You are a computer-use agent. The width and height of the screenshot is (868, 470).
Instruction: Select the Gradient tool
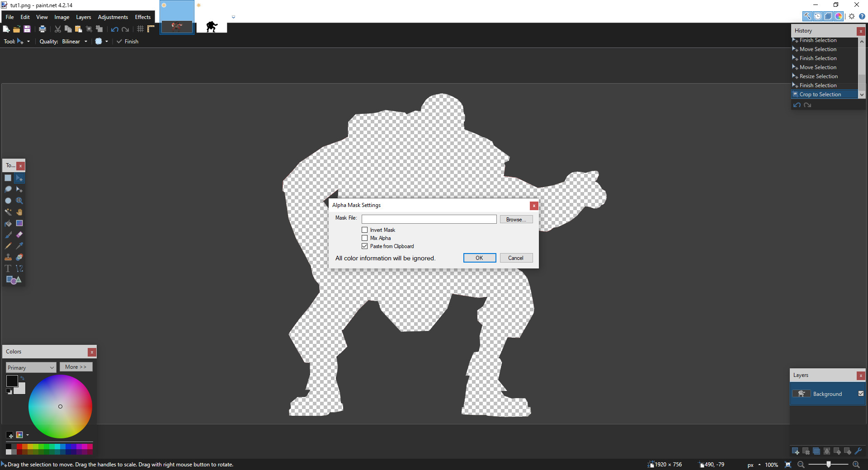19,223
